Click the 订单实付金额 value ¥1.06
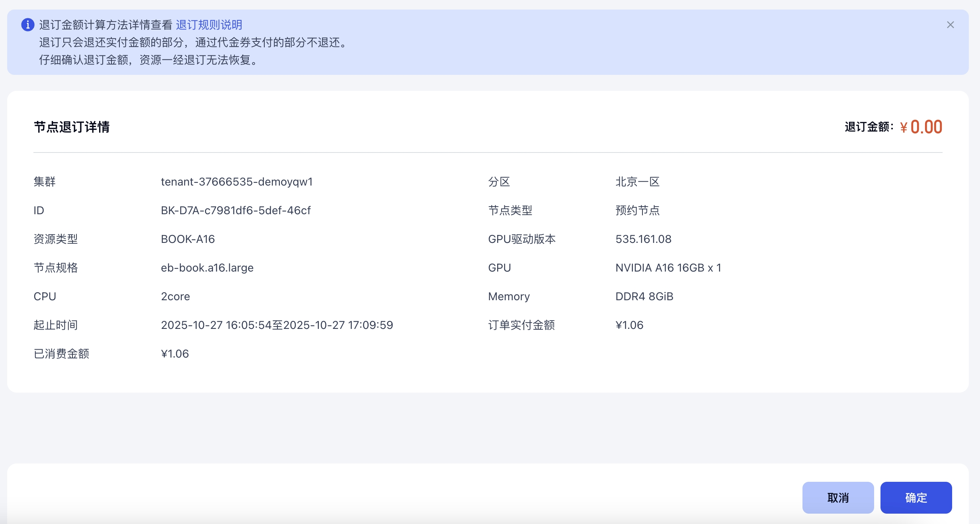This screenshot has width=980, height=524. coord(629,325)
